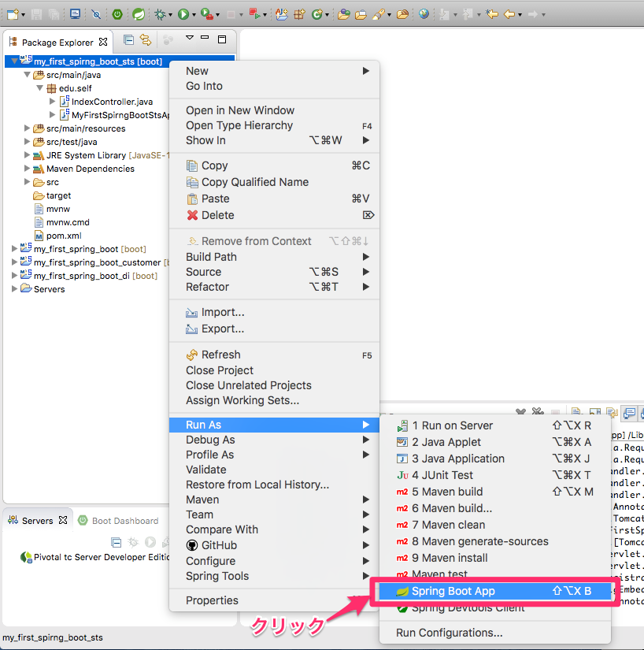The height and width of the screenshot is (650, 644).
Task: Choose Properties in context menu
Action: [274, 600]
